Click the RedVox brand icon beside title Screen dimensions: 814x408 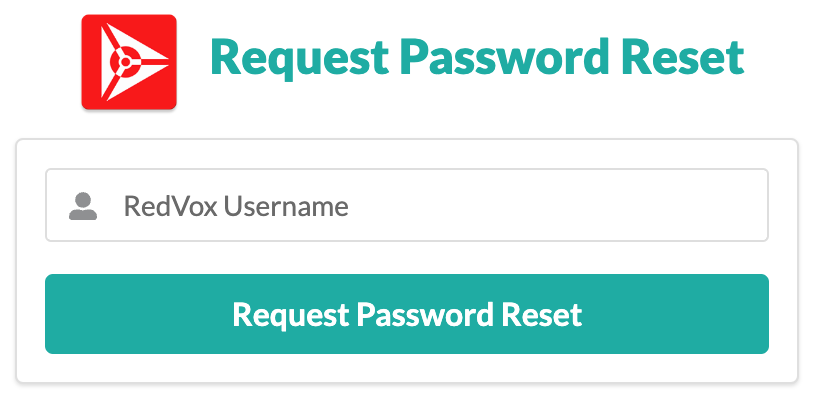coord(129,61)
